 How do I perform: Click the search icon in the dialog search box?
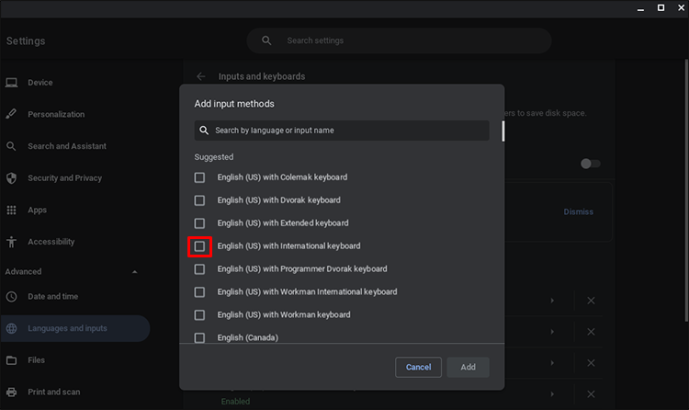(x=204, y=131)
